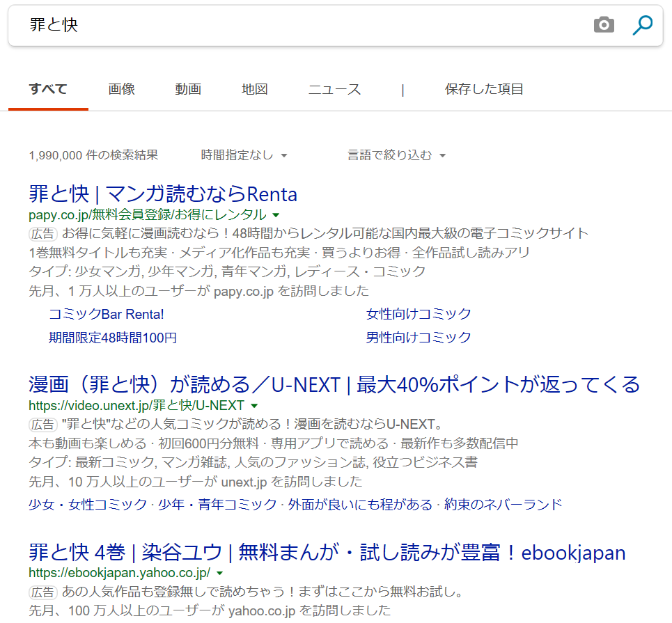Open the 地図 tab
672x623 pixels.
click(255, 89)
